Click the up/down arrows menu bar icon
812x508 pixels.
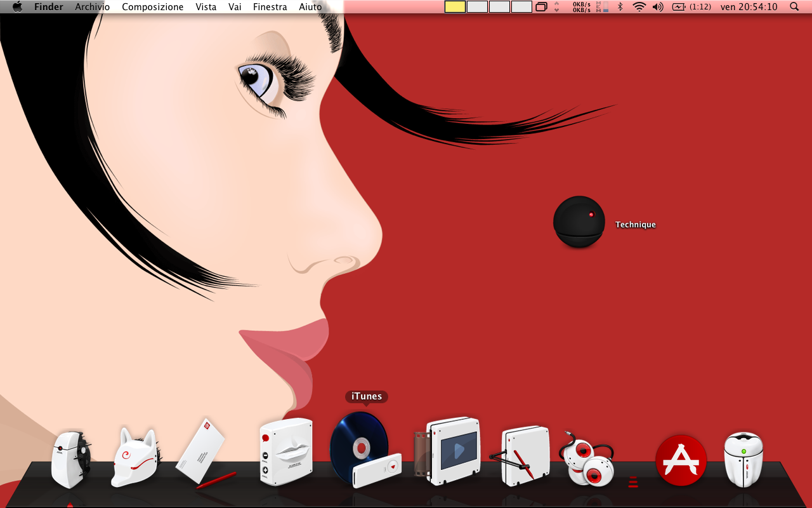point(557,7)
